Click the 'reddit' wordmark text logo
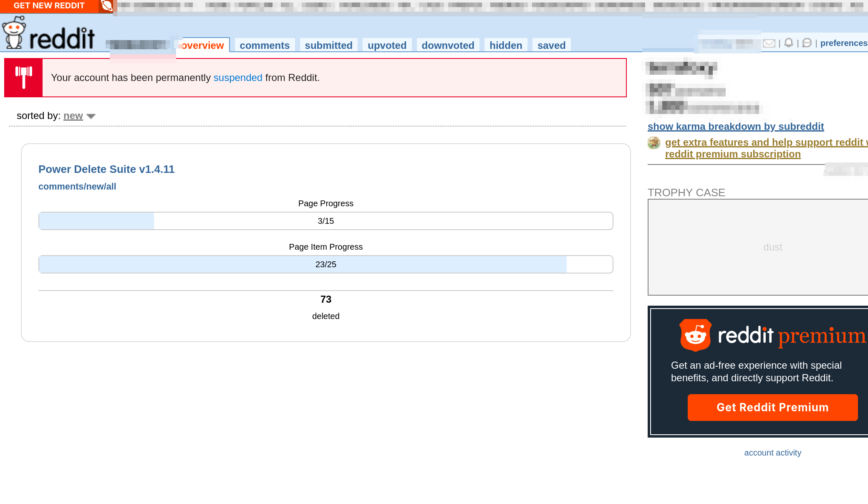 (x=62, y=38)
